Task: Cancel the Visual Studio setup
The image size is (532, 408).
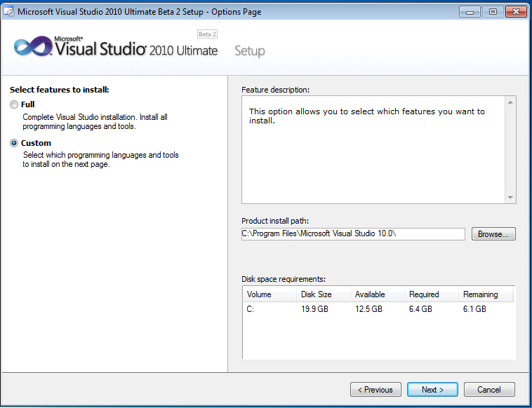Action: [x=488, y=389]
